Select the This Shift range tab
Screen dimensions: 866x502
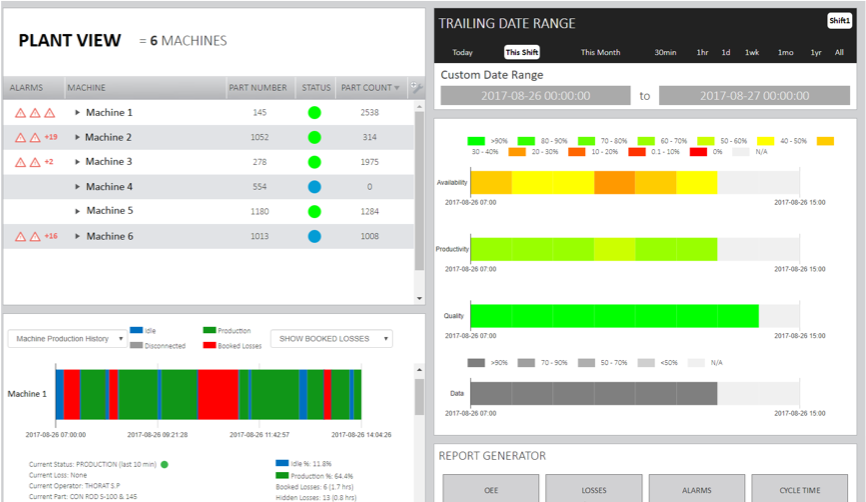pyautogui.click(x=522, y=52)
